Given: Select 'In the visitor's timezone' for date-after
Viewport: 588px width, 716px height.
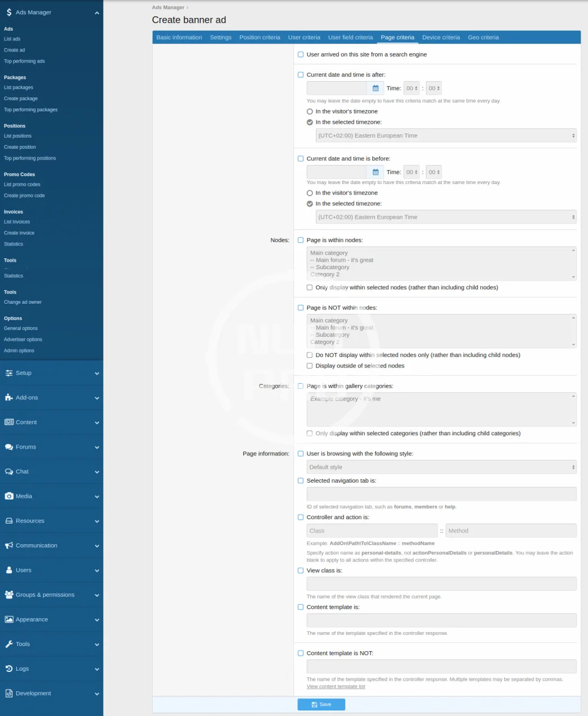Looking at the screenshot, I should 310,112.
